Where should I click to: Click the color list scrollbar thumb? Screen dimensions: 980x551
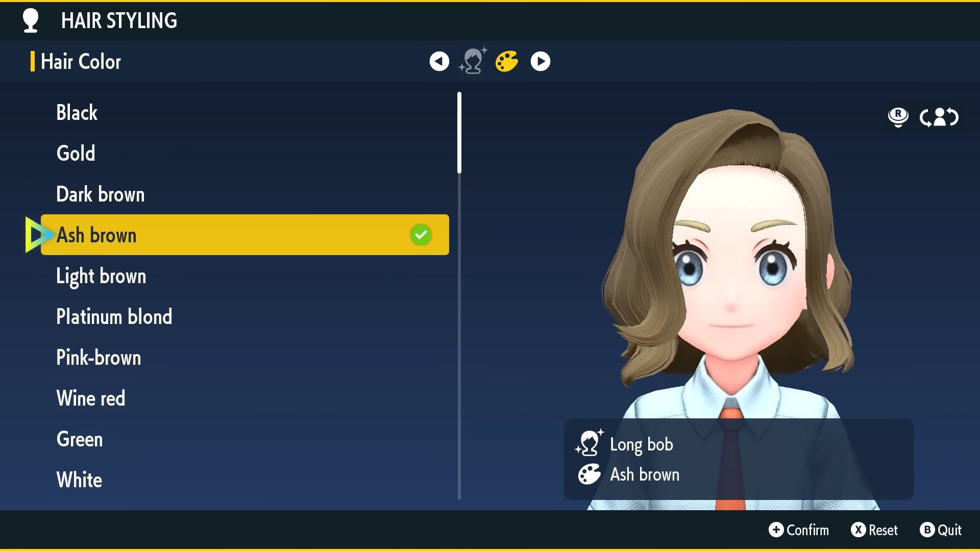click(x=459, y=133)
